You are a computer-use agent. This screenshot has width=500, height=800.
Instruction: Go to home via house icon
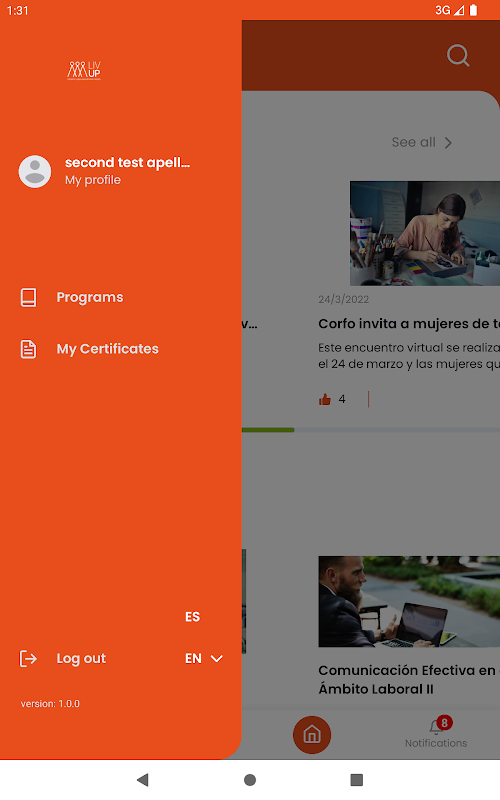(x=312, y=735)
